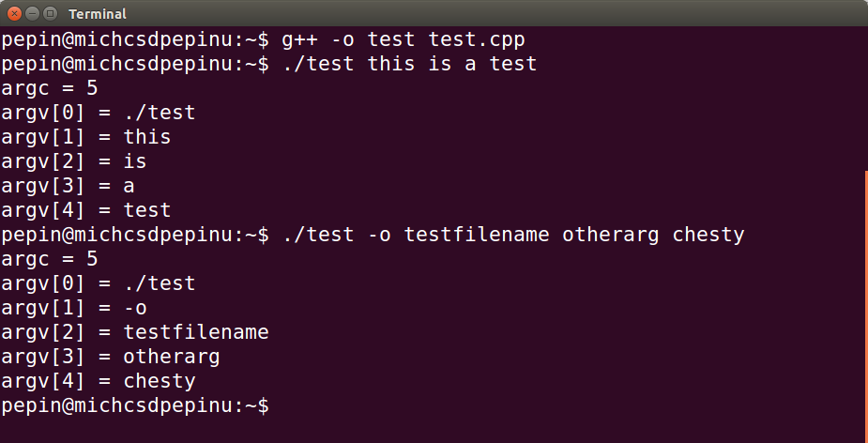Click the orange scrollbar on right edge
868x443 pixels.
[864, 300]
